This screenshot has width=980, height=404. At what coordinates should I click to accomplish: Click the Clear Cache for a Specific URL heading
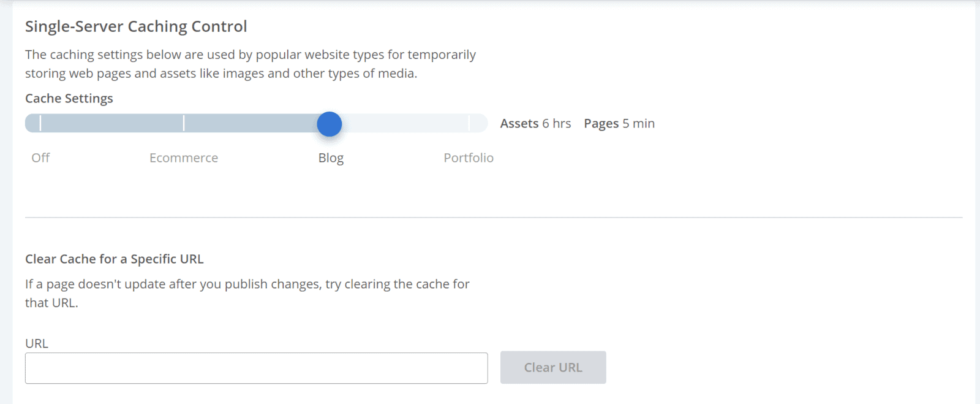coord(115,259)
